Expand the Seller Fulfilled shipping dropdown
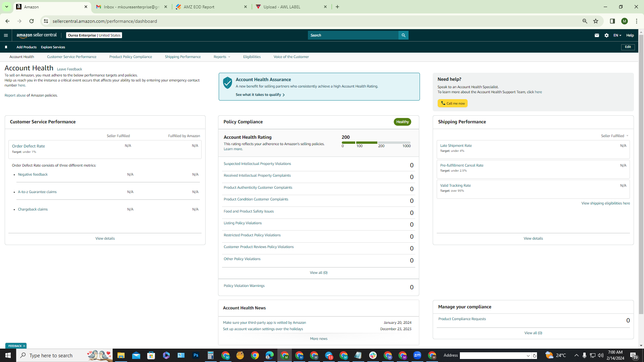 click(x=614, y=136)
